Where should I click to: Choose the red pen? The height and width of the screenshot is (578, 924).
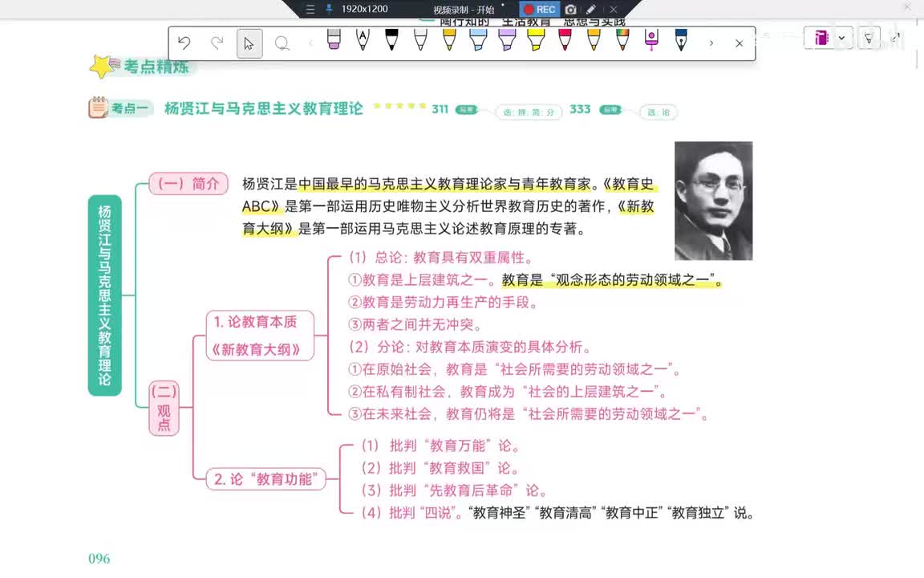click(565, 39)
